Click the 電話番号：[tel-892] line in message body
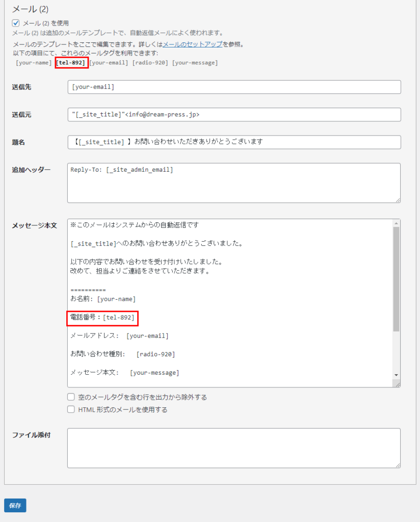Screen dimensions: 420x522 point(102,318)
